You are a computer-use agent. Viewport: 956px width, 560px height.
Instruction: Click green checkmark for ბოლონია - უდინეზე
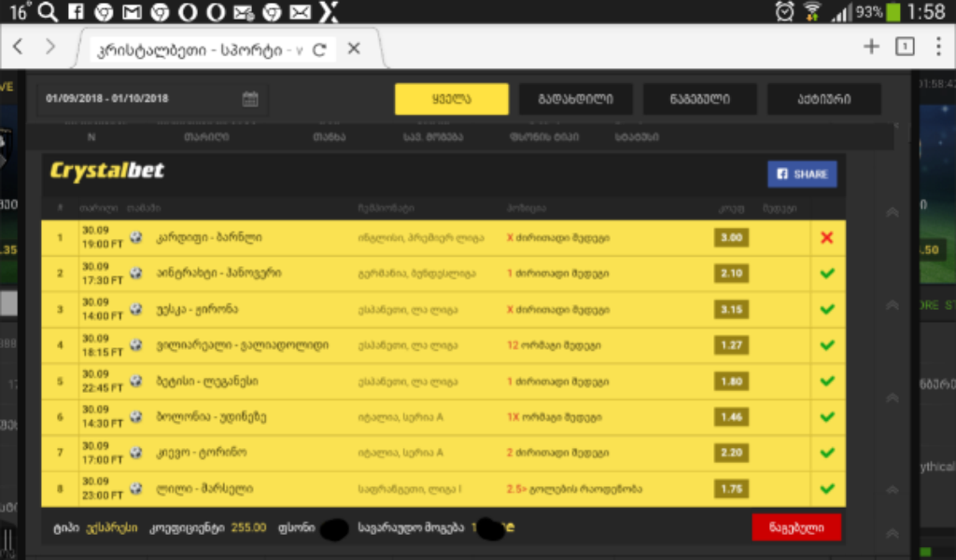click(x=827, y=417)
